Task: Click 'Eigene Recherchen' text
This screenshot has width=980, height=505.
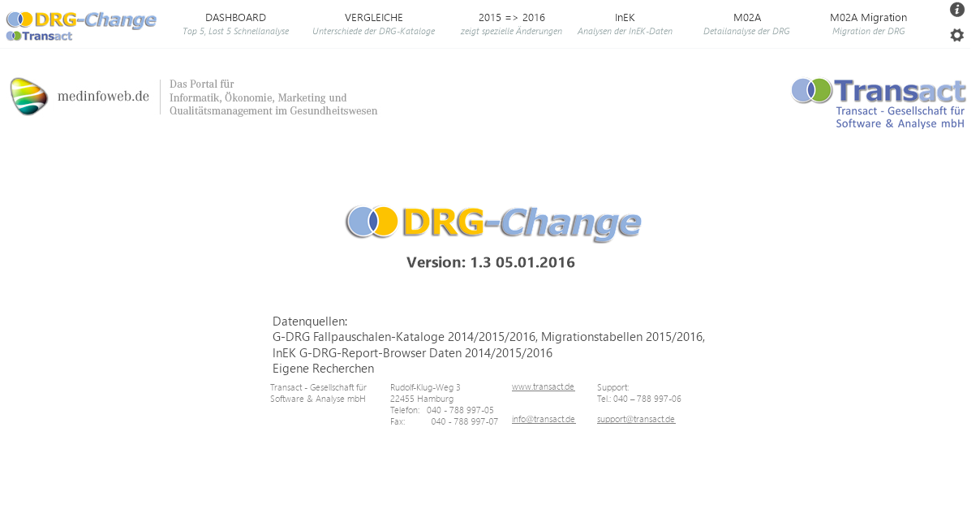Action: pyautogui.click(x=323, y=369)
